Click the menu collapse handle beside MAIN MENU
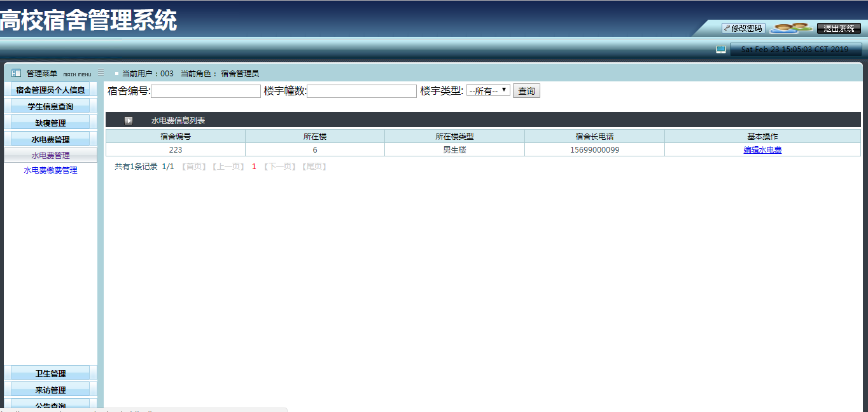This screenshot has width=868, height=412. point(101,72)
